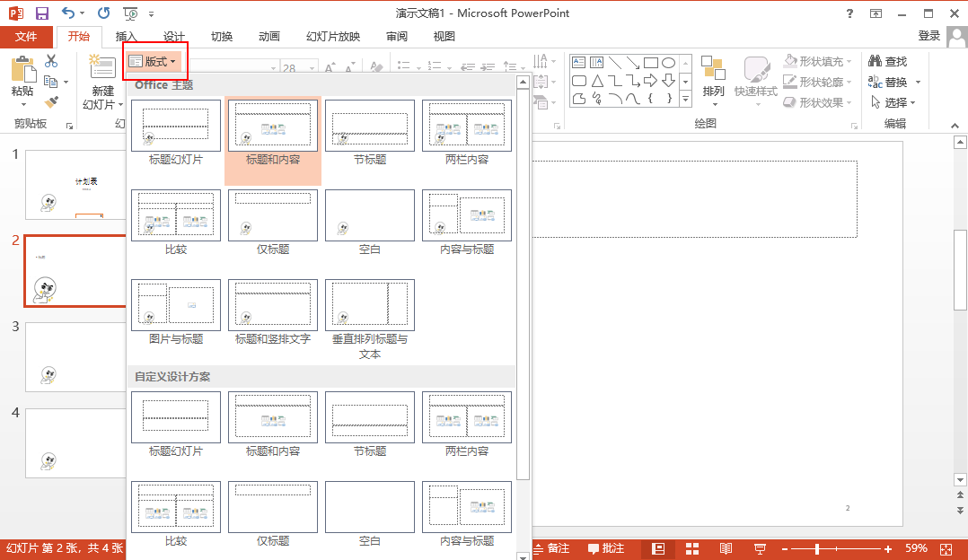Toggle the Comments (批注) pane button
Image resolution: width=968 pixels, height=560 pixels.
(x=606, y=548)
